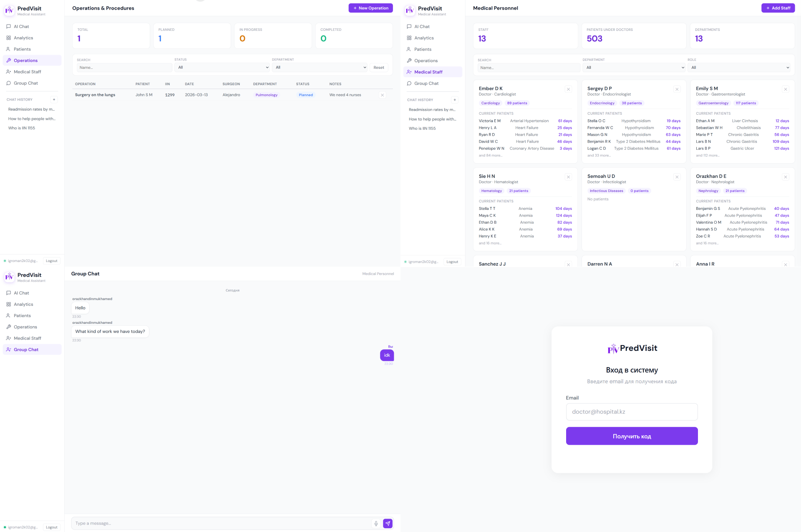This screenshot has width=801, height=532.
Task: Select Patients in Medical Staff sidebar
Action: (x=423, y=49)
